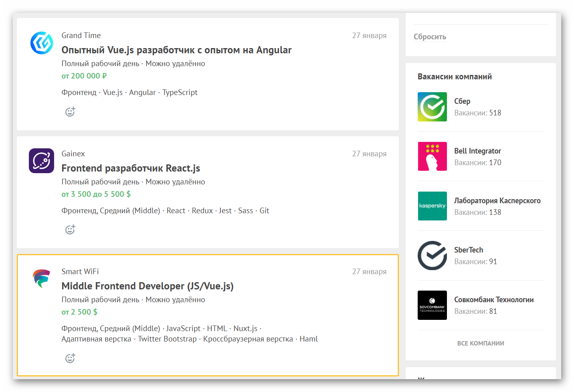The width and height of the screenshot is (574, 392).
Task: Click the Кроссбраузерная верстка skill tag
Action: pyautogui.click(x=248, y=339)
